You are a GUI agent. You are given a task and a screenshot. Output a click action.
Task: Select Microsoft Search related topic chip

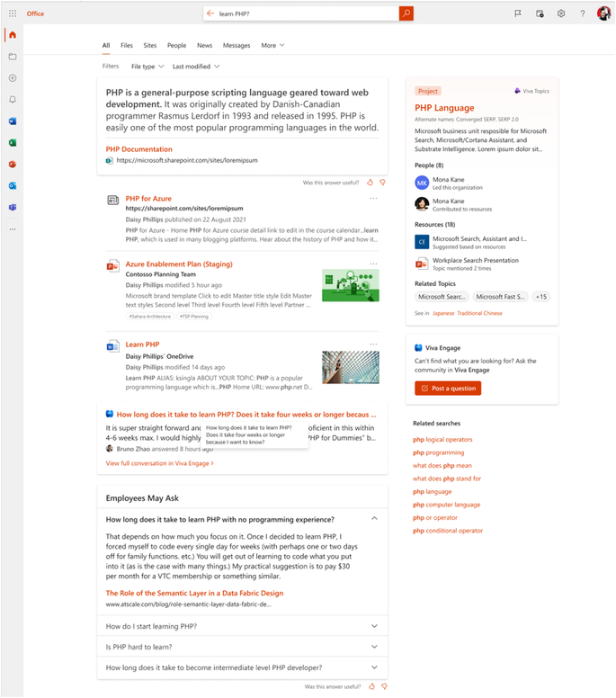442,297
